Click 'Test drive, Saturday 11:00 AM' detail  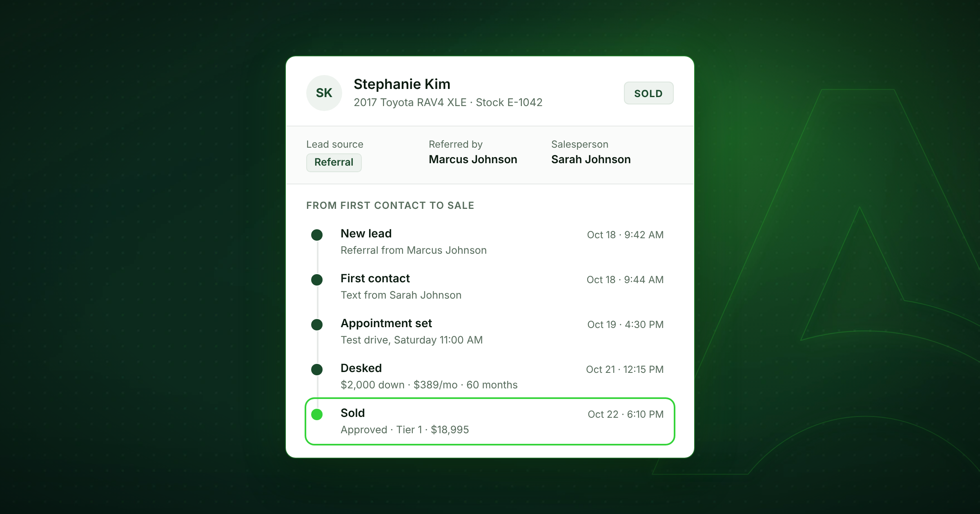[412, 340]
